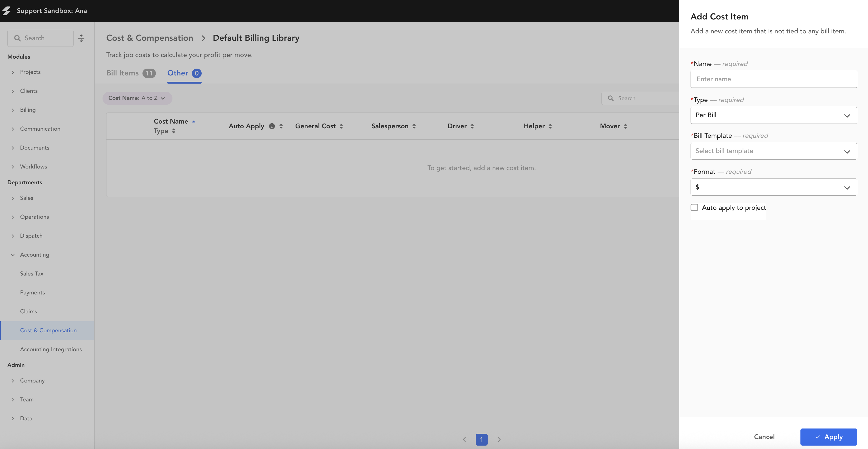
Task: Collapse the Accounting sidebar section
Action: pyautogui.click(x=13, y=255)
